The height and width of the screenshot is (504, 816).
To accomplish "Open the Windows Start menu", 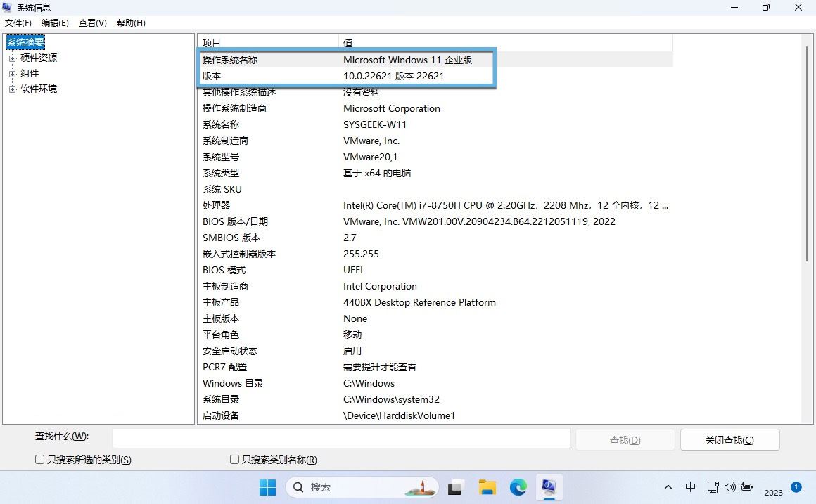I will click(x=267, y=487).
